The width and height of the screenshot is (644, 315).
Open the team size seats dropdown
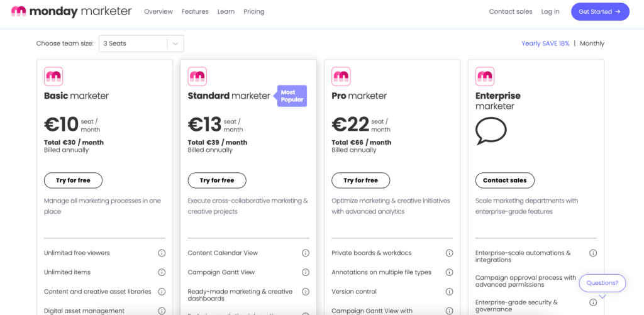(141, 43)
